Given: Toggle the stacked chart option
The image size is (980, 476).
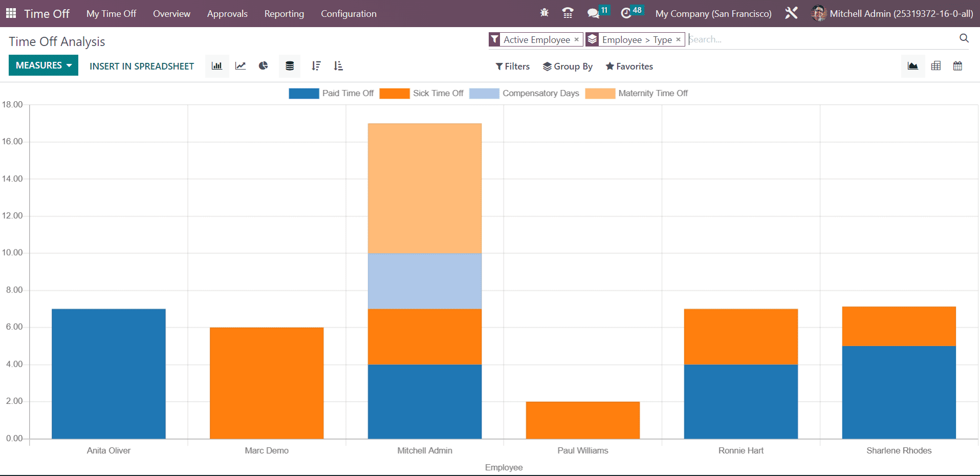Looking at the screenshot, I should coord(290,66).
